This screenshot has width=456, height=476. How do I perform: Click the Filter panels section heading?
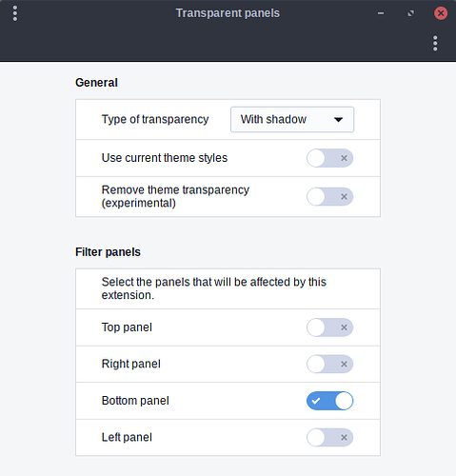coord(108,252)
